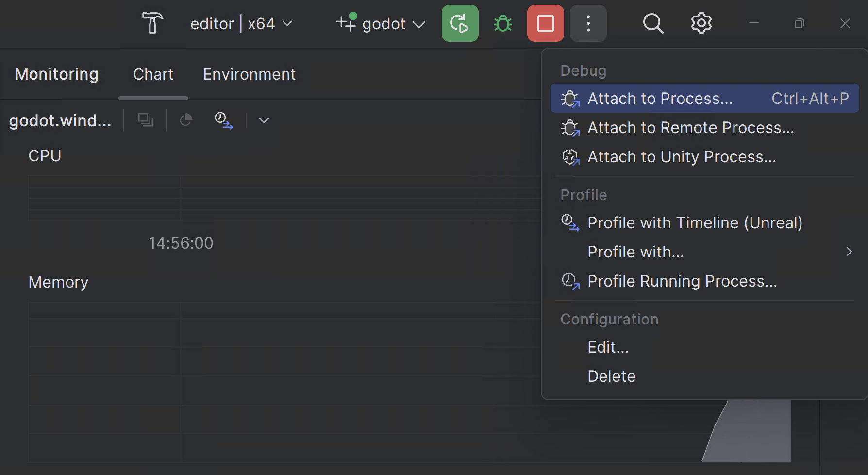Viewport: 868px width, 475px height.
Task: Switch to the Environment tab
Action: click(249, 74)
